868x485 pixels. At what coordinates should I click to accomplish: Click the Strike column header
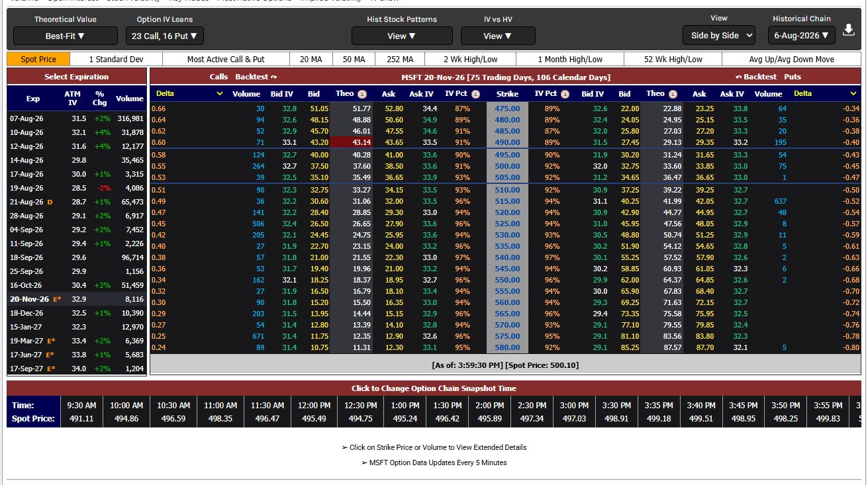coord(507,94)
